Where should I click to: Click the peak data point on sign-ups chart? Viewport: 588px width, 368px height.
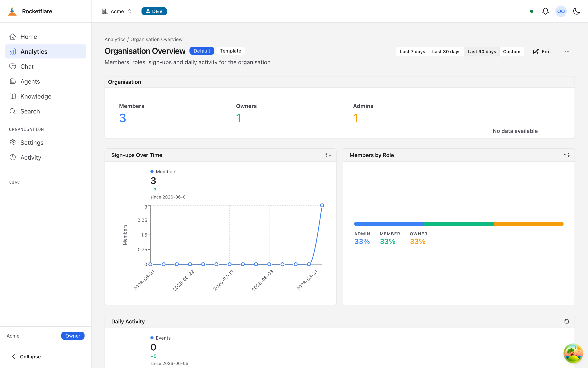pyautogui.click(x=322, y=205)
